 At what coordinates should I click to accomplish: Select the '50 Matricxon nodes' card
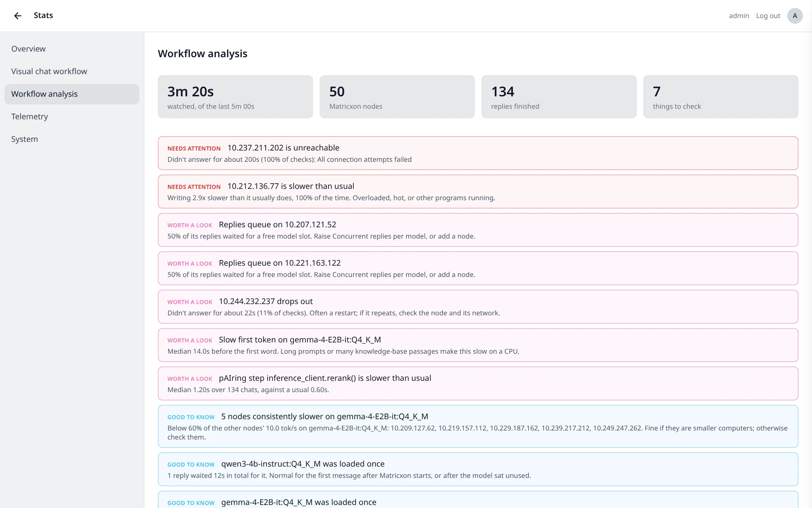(397, 97)
